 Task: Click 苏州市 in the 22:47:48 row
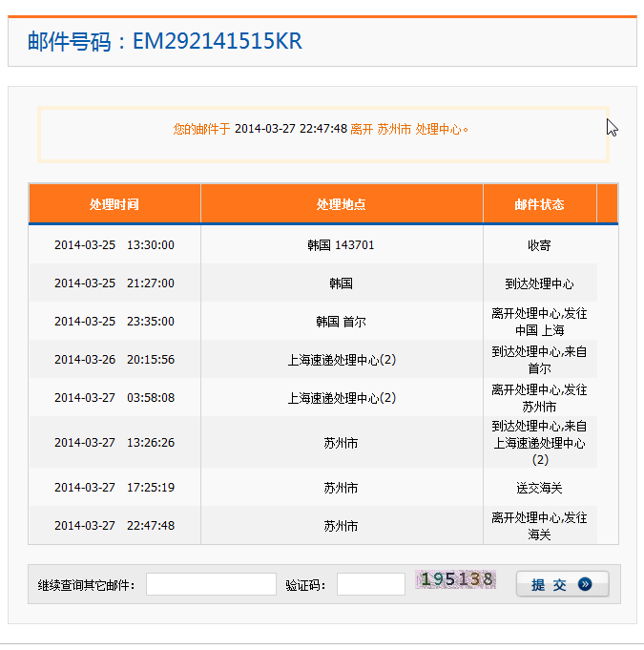pos(341,526)
